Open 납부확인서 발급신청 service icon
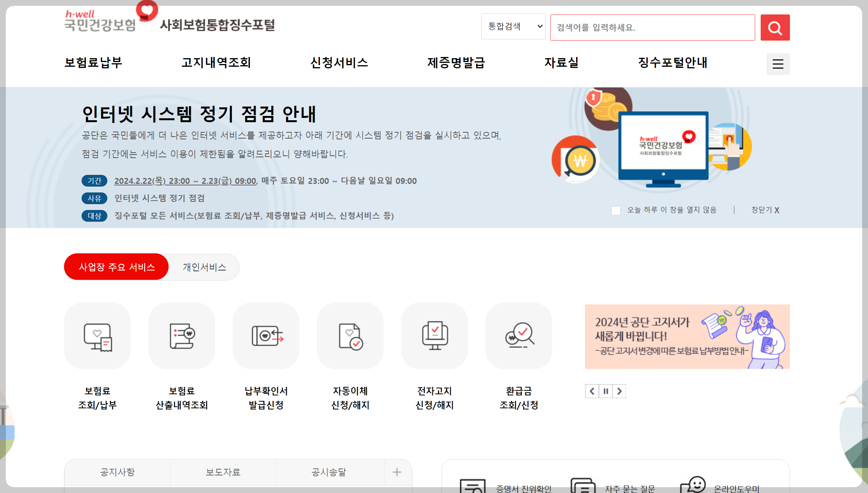868x493 pixels. click(266, 336)
